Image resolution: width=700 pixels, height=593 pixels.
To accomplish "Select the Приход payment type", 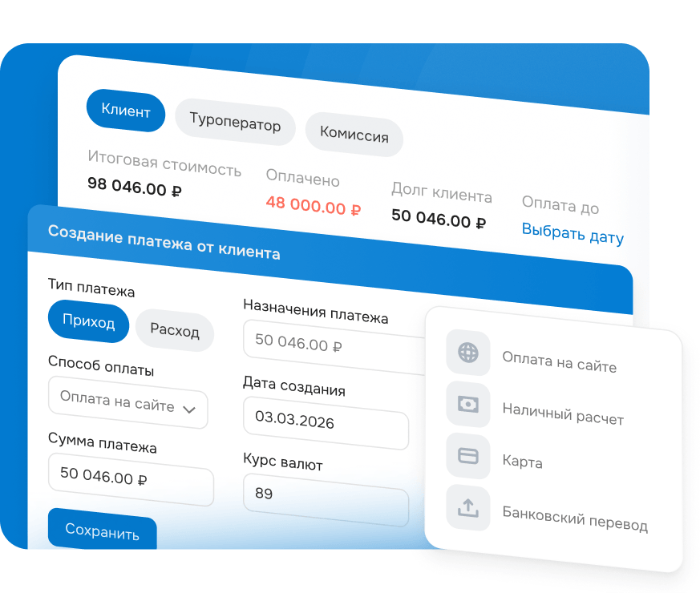I will point(88,322).
